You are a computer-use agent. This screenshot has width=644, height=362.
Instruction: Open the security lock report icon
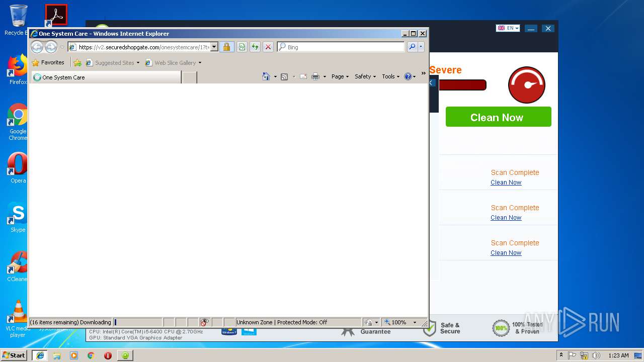click(226, 47)
